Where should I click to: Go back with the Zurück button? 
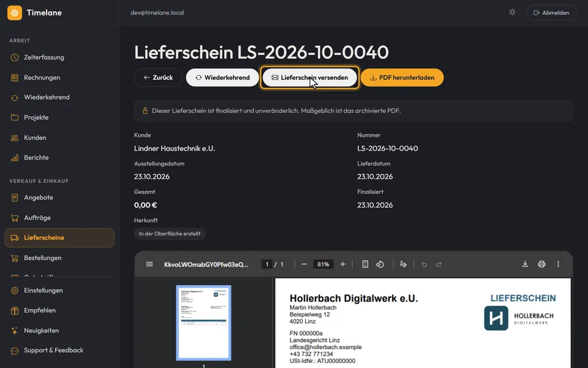pyautogui.click(x=158, y=77)
